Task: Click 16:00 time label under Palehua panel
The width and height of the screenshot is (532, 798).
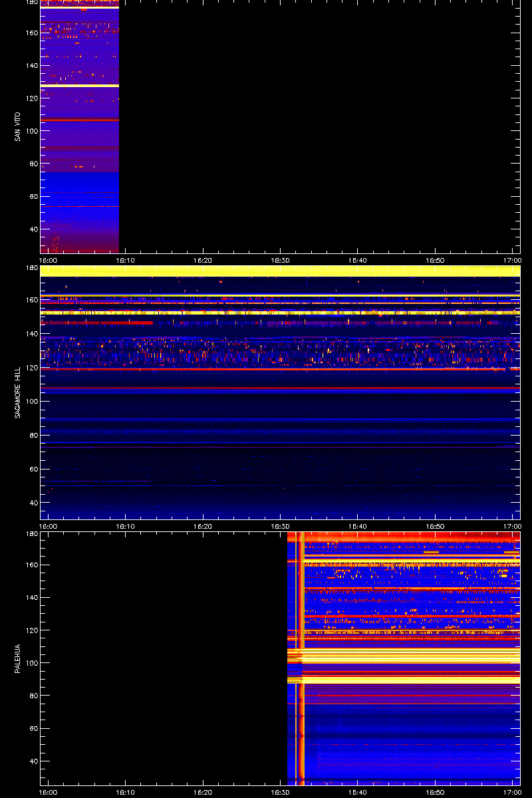Action: (49, 793)
